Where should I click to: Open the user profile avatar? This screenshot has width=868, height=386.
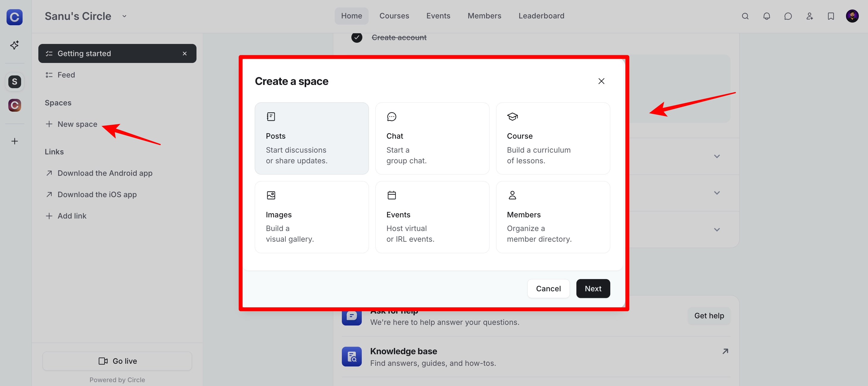pyautogui.click(x=852, y=16)
